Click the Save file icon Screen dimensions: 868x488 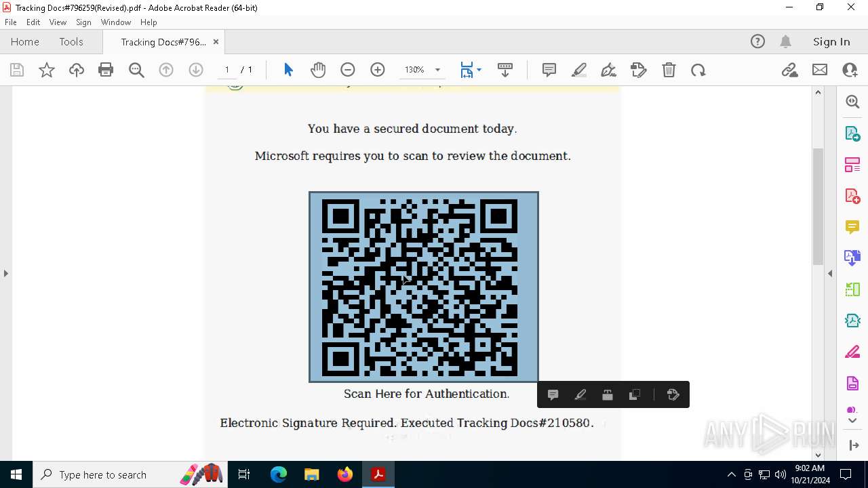(17, 70)
